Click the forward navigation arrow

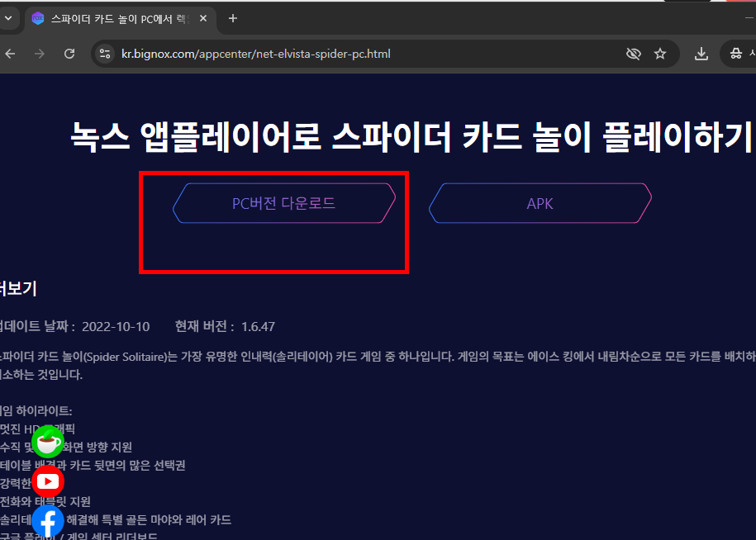pos(39,53)
